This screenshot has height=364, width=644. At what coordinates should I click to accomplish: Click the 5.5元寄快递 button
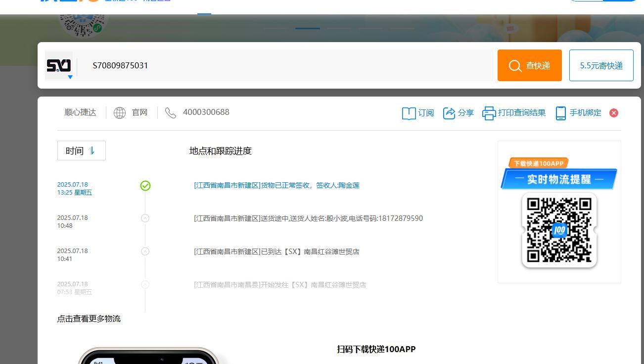point(601,65)
